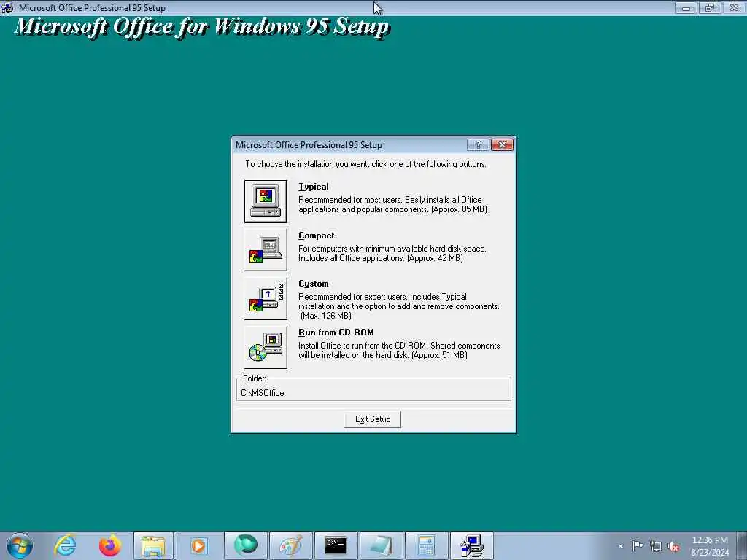Click the 'Recommended for most users' description

click(x=392, y=204)
